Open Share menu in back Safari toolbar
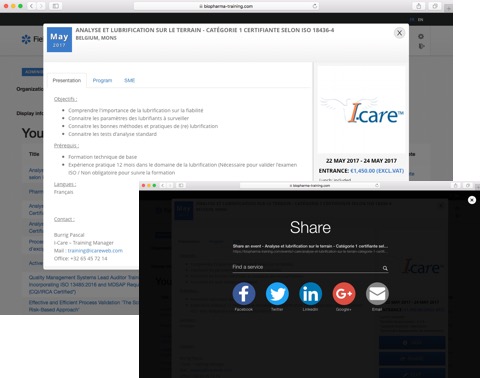The image size is (480, 378). pyautogui.click(x=419, y=6)
